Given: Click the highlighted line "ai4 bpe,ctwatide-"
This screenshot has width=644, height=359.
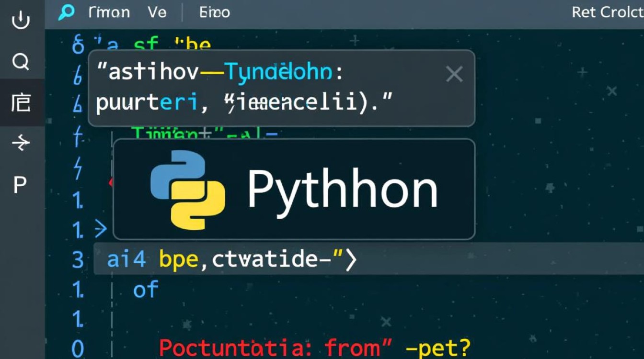Looking at the screenshot, I should pyautogui.click(x=368, y=259).
